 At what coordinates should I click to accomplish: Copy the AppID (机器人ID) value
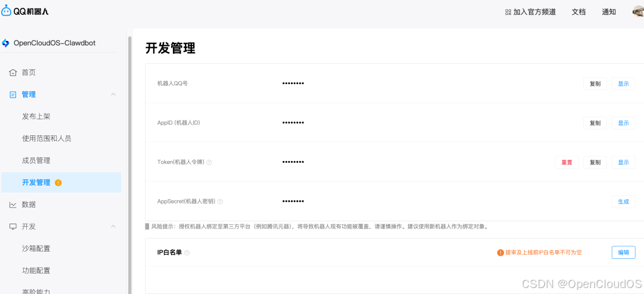click(595, 123)
